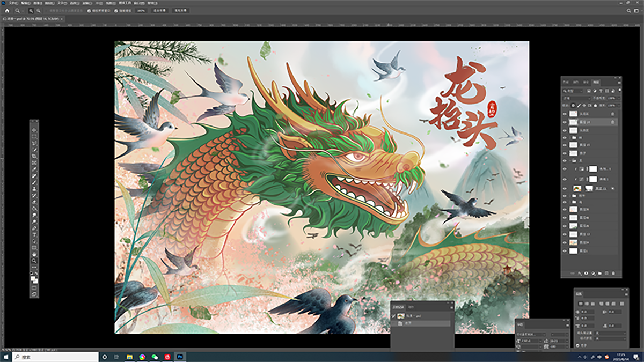
Task: Click the 100% zoom button
Action: [142, 11]
